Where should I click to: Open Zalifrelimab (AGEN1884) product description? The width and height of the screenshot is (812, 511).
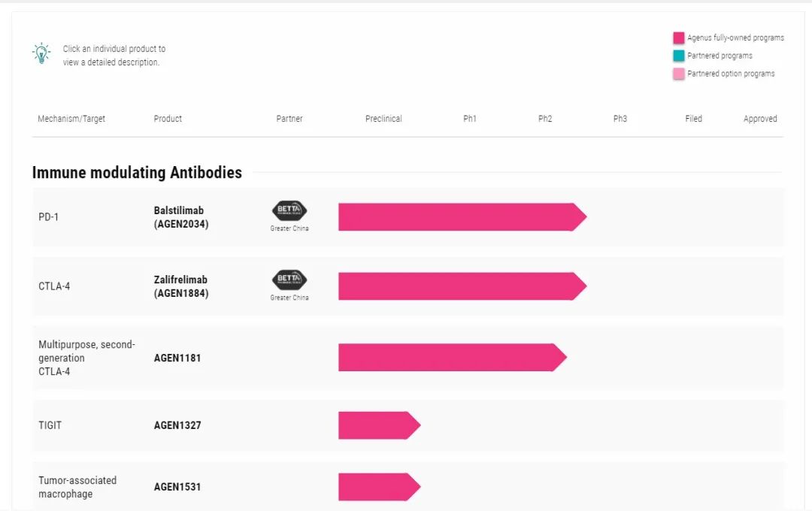click(x=180, y=286)
